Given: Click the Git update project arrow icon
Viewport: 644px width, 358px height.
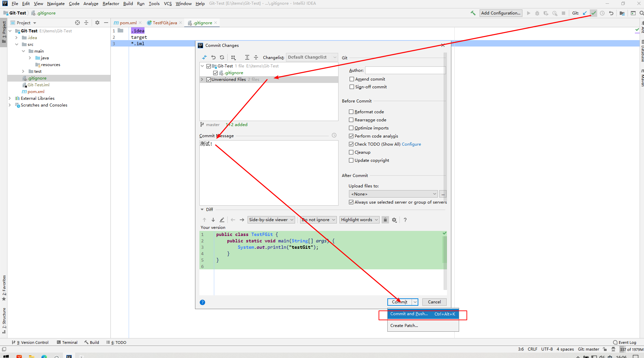Looking at the screenshot, I should pyautogui.click(x=585, y=13).
